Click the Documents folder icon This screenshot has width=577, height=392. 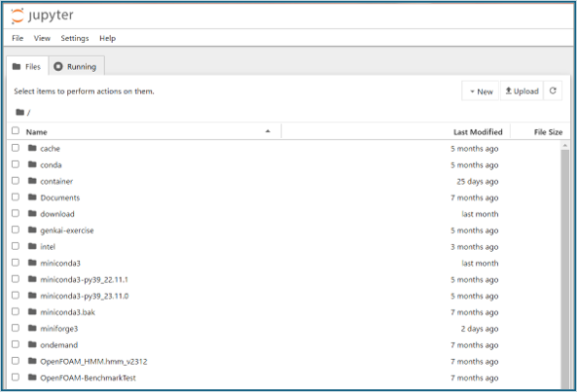coord(32,197)
